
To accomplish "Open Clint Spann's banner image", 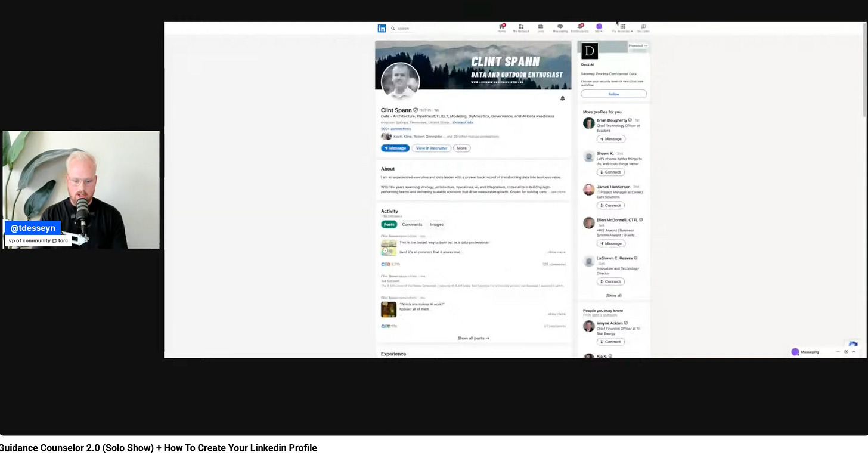I will click(473, 65).
